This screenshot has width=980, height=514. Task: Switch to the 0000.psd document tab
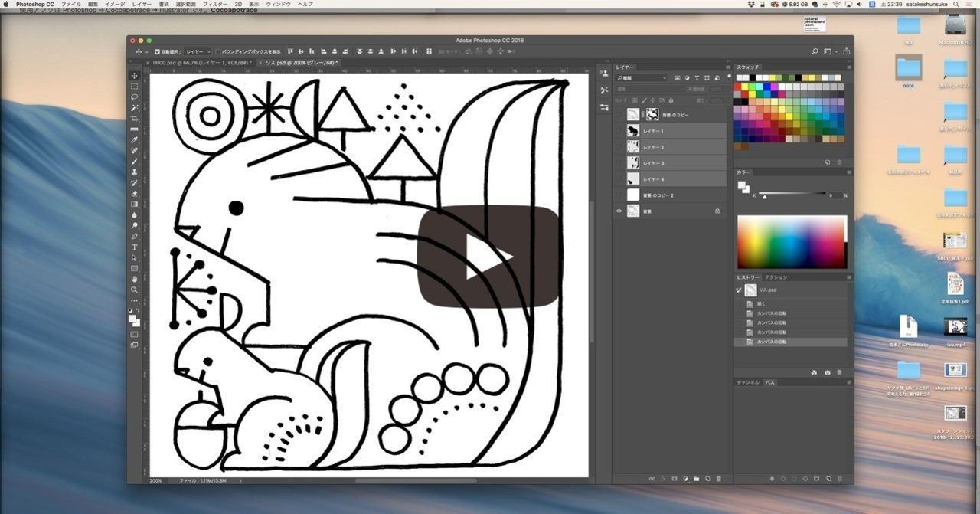click(x=200, y=63)
